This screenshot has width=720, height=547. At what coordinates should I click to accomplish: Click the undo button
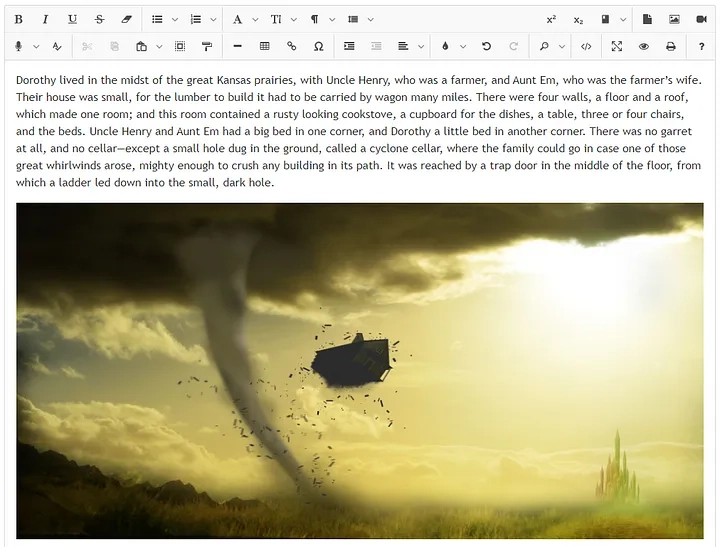coord(486,46)
